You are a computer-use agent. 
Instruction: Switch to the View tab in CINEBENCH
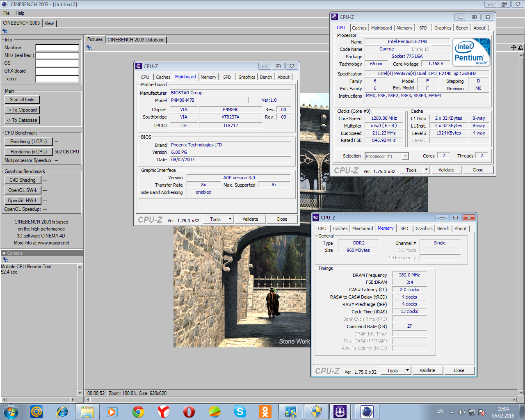pyautogui.click(x=49, y=23)
